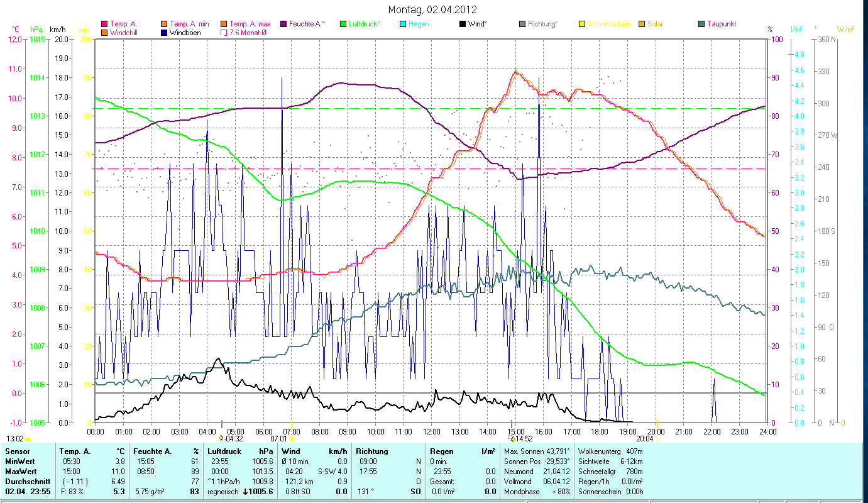Click the sunrise marker at 07:01

pos(292,438)
